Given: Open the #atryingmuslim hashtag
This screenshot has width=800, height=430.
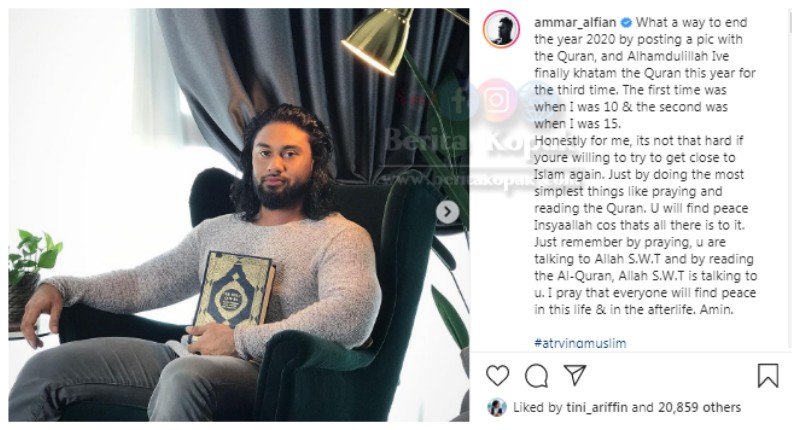Looking at the screenshot, I should (x=580, y=343).
